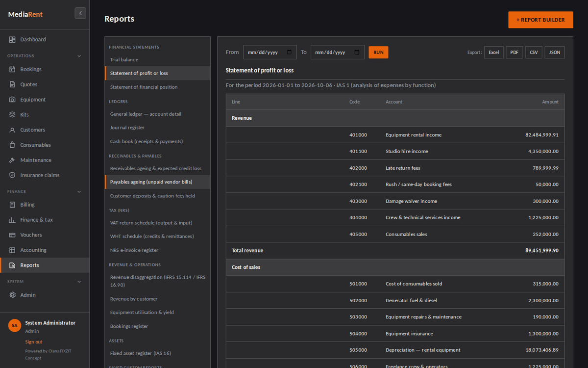Click the Bookings calendar icon

coord(12,69)
